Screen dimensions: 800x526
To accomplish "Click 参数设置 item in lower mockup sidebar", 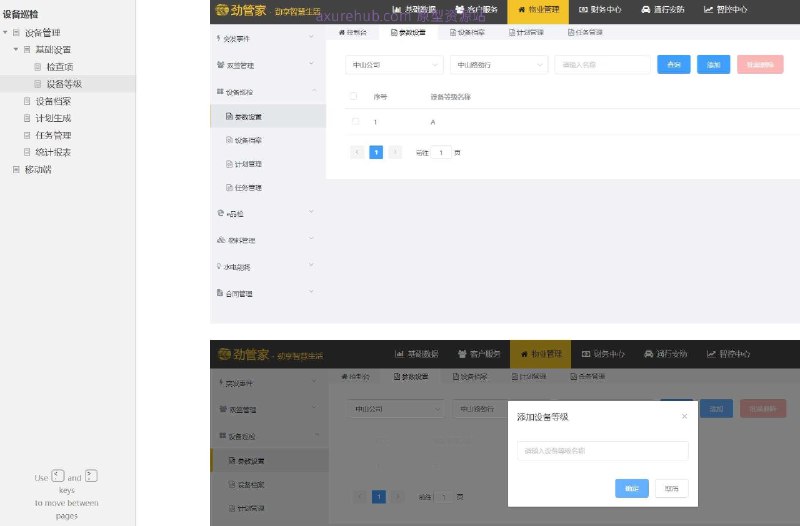I will click(x=269, y=461).
